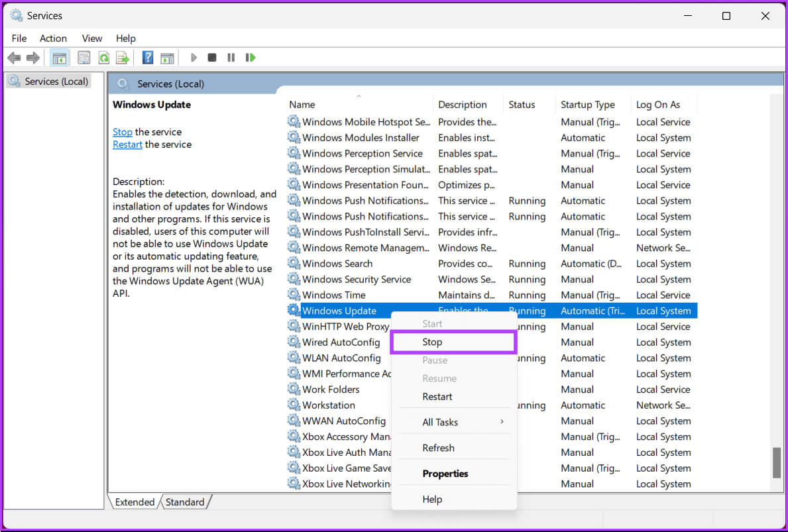Click the Pause Service toolbar icon
This screenshot has width=788, height=532.
click(x=231, y=58)
